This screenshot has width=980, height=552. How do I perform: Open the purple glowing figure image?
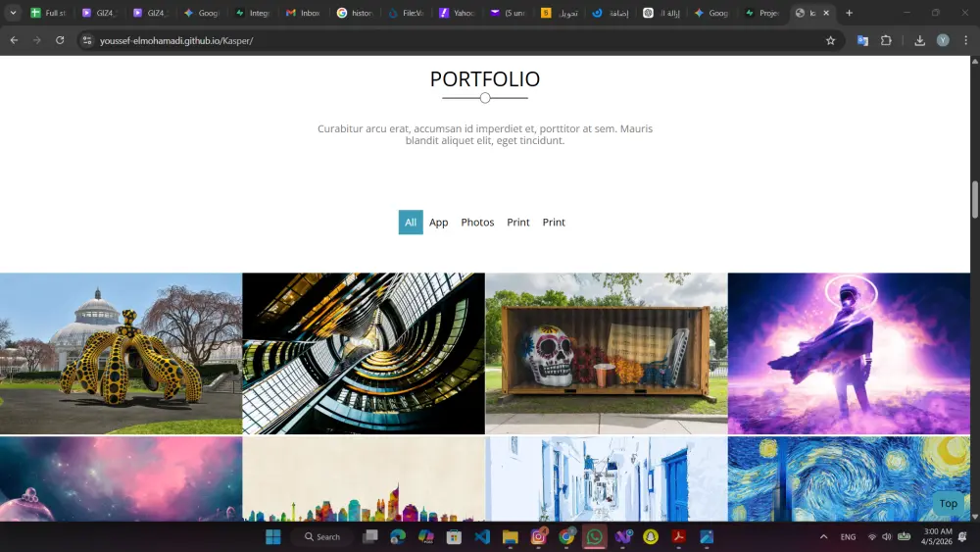[849, 353]
